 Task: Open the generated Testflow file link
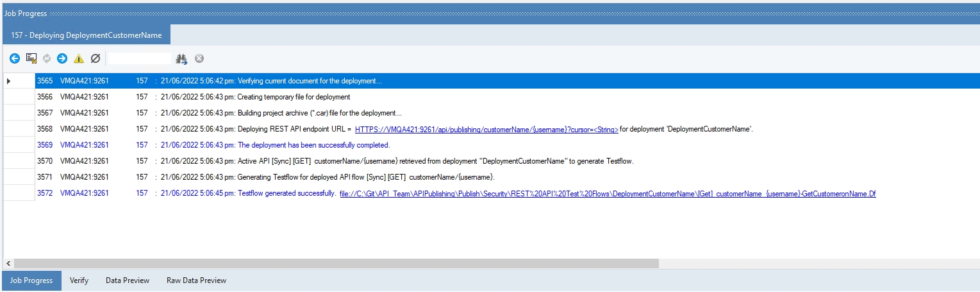(607, 193)
